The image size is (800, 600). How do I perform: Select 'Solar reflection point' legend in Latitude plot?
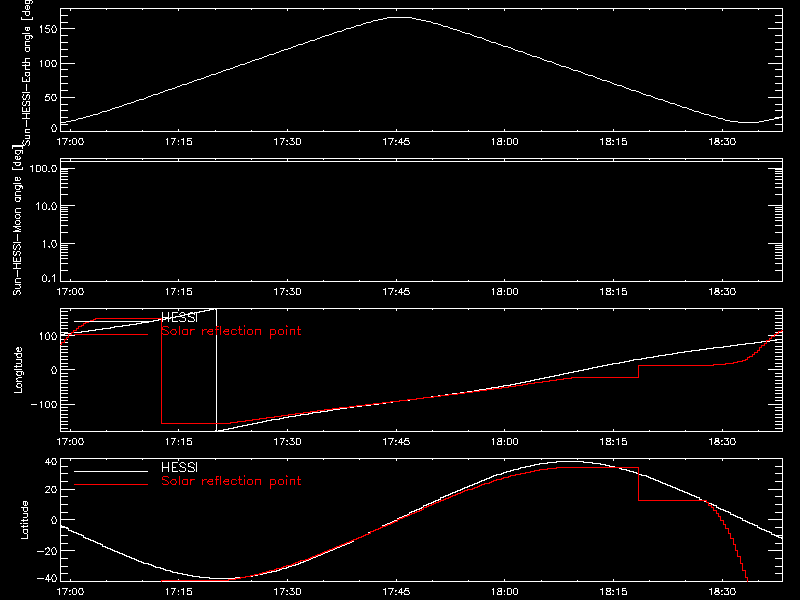tap(231, 481)
